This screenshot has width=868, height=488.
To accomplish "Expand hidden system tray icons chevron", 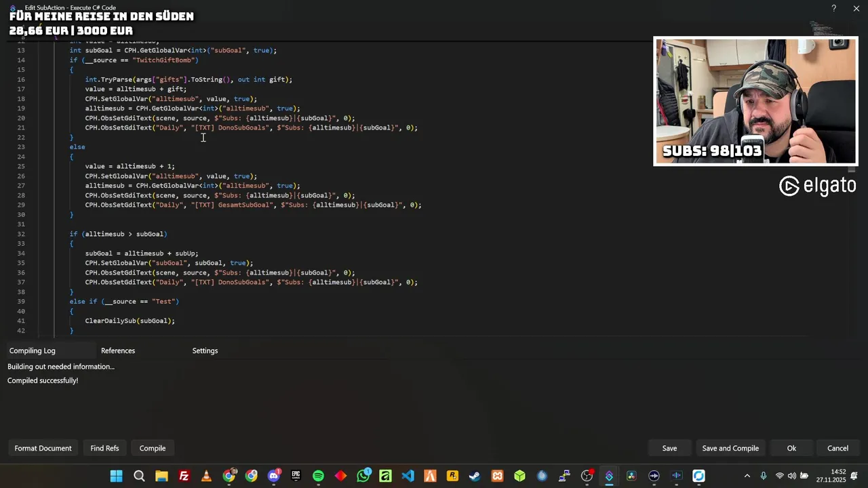I will [x=747, y=476].
